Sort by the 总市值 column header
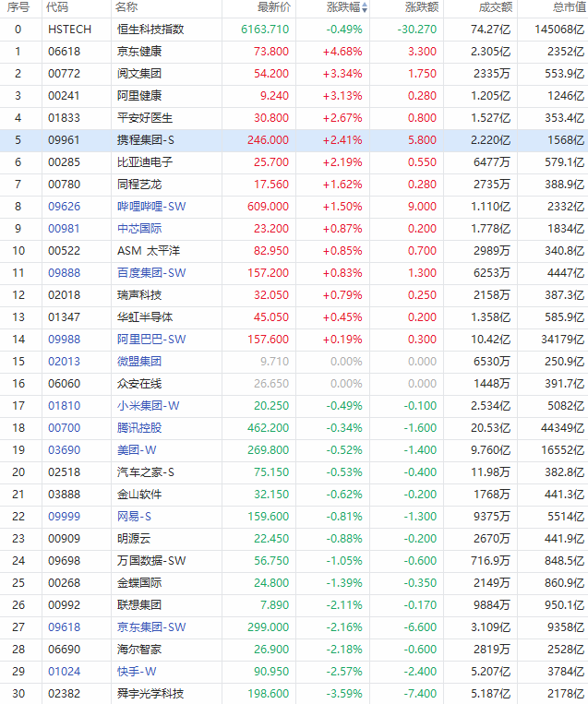Screen dimensions: 588x704 (570, 7)
